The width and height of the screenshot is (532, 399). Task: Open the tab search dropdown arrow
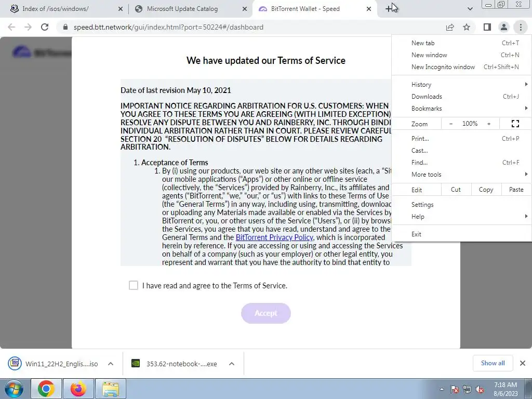[470, 9]
